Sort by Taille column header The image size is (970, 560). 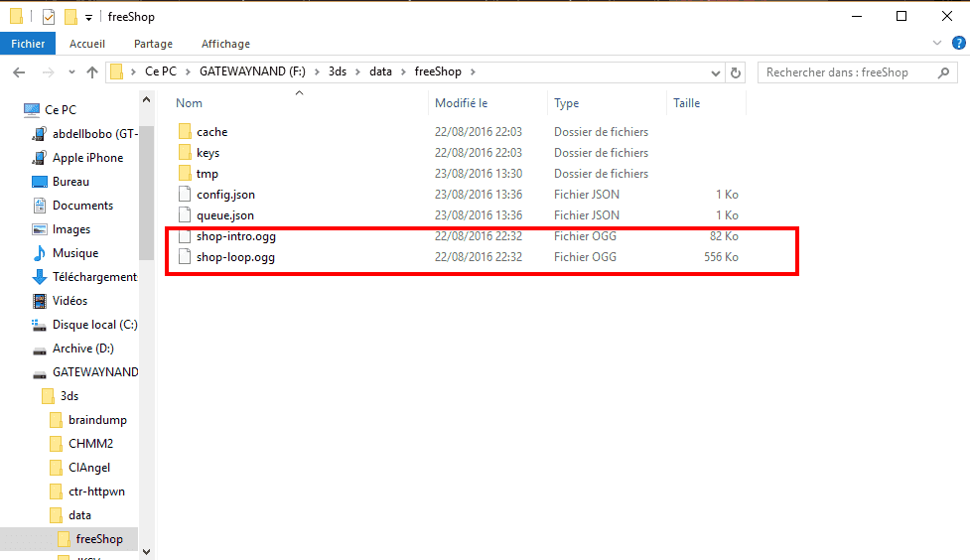pos(687,103)
